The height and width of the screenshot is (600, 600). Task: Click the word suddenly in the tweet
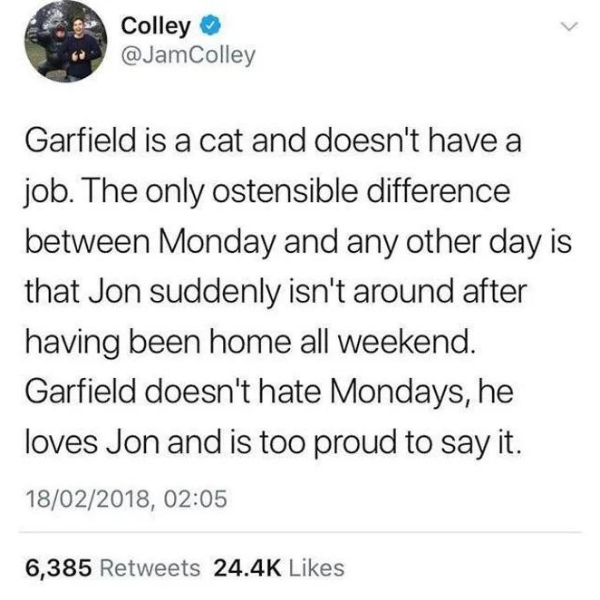(214, 292)
